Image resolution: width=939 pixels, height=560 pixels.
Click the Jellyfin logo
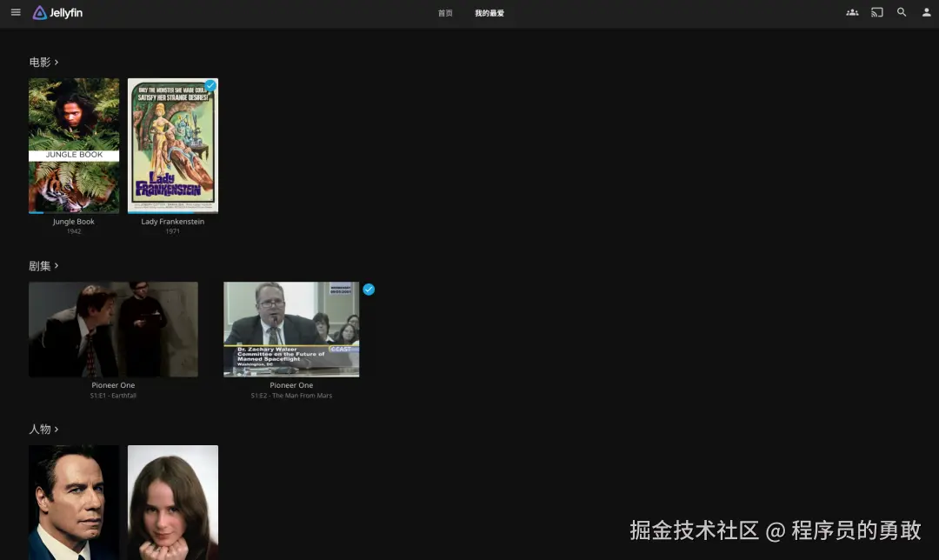[x=57, y=12]
